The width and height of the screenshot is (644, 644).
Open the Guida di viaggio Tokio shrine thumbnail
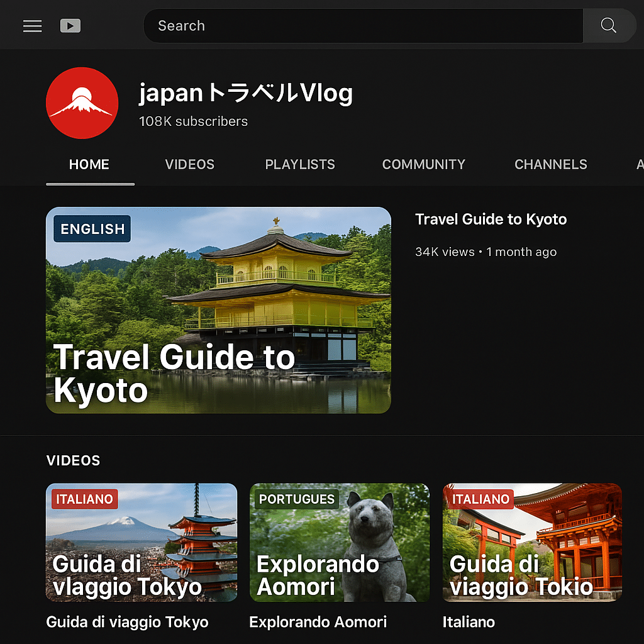click(x=532, y=543)
